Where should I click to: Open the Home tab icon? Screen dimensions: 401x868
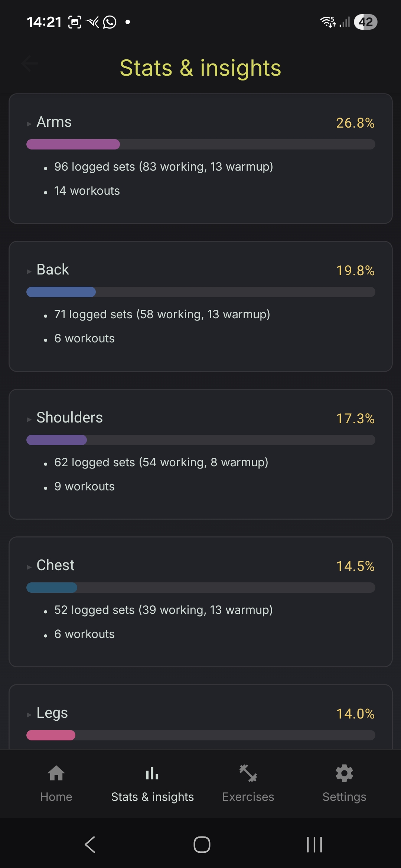56,774
